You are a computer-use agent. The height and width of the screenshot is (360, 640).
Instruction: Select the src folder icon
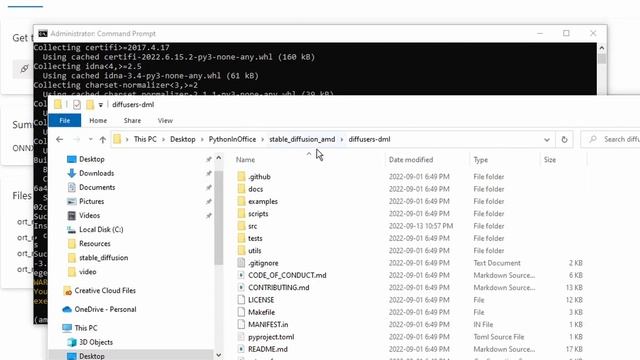(x=241, y=226)
